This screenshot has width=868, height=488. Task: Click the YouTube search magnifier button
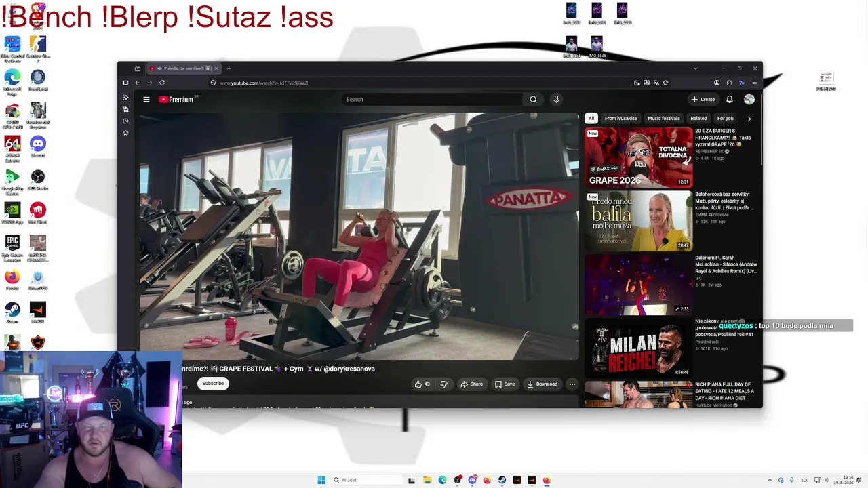pos(533,100)
